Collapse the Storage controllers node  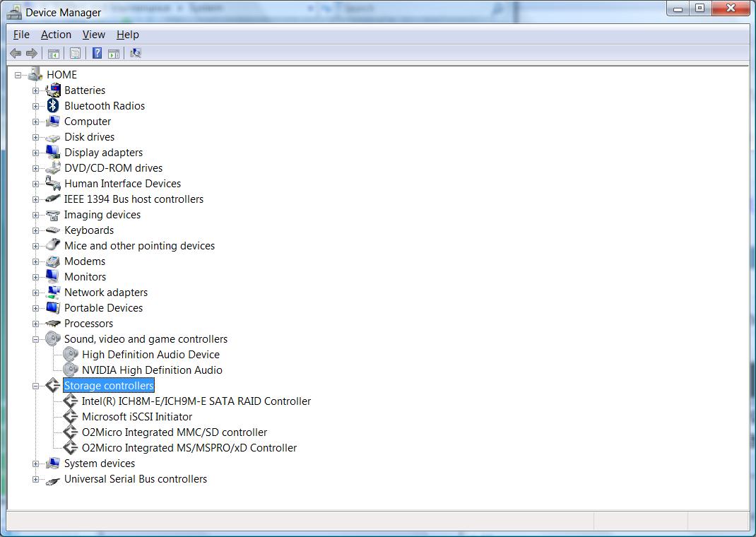(35, 386)
